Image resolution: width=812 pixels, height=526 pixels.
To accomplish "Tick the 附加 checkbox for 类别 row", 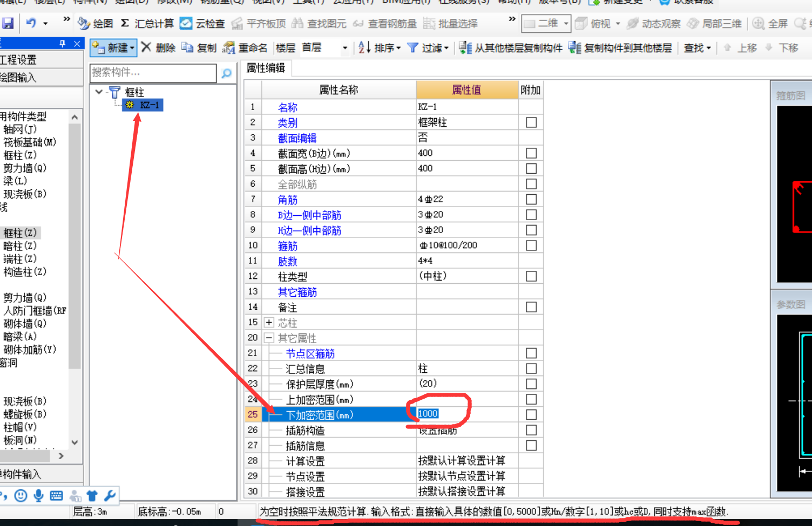I will [x=531, y=122].
